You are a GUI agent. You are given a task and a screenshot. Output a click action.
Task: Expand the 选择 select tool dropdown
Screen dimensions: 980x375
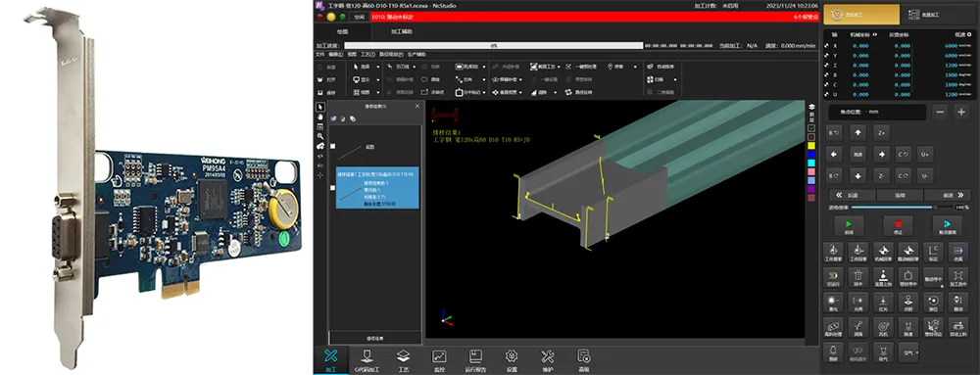tap(378, 67)
